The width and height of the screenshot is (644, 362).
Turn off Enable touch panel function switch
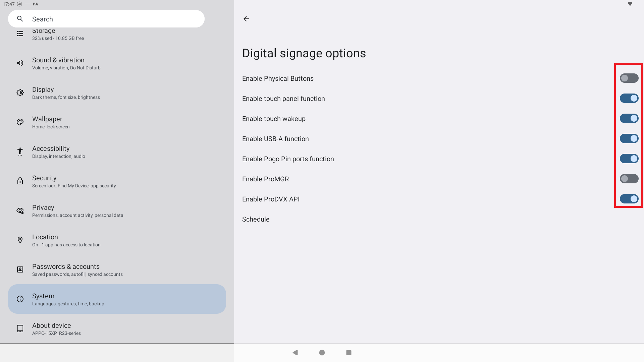pyautogui.click(x=629, y=98)
